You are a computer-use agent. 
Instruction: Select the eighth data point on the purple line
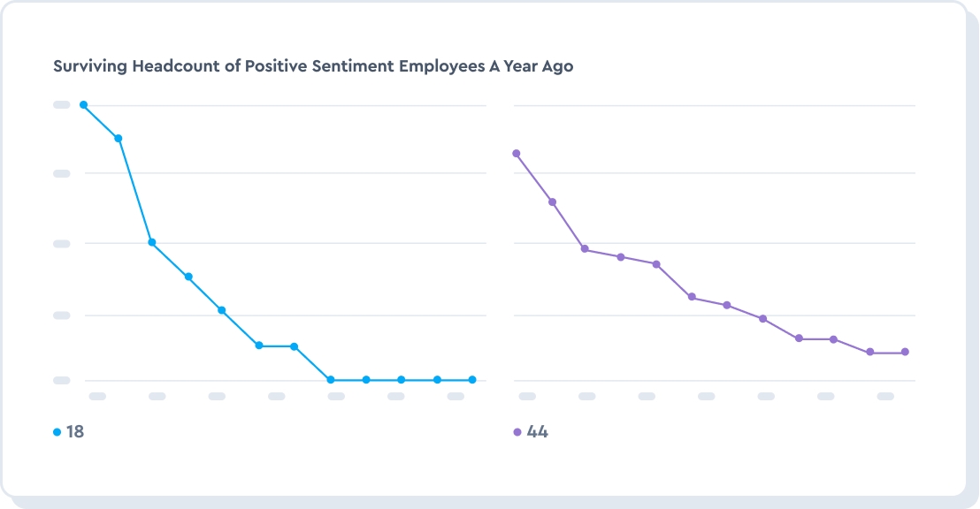click(x=762, y=319)
